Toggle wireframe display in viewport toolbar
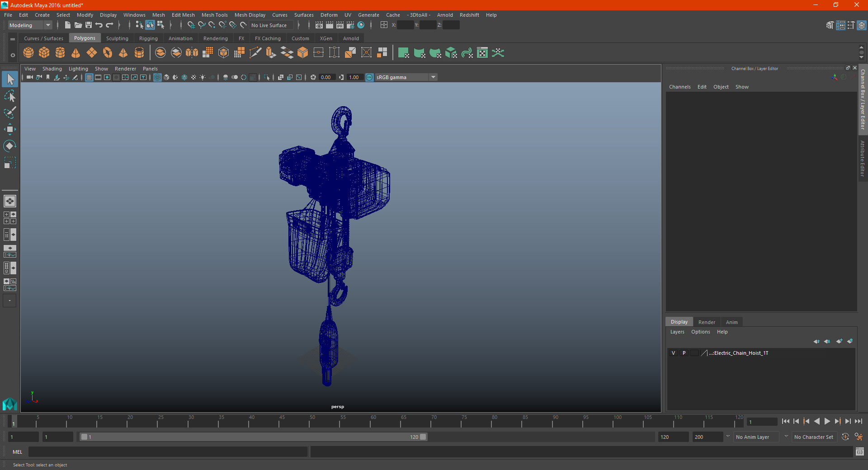 coord(157,77)
